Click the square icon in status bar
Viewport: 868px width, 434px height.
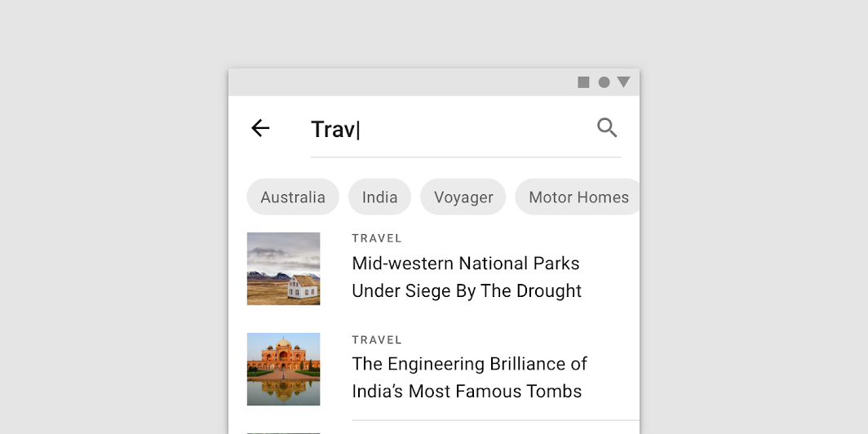(x=583, y=82)
